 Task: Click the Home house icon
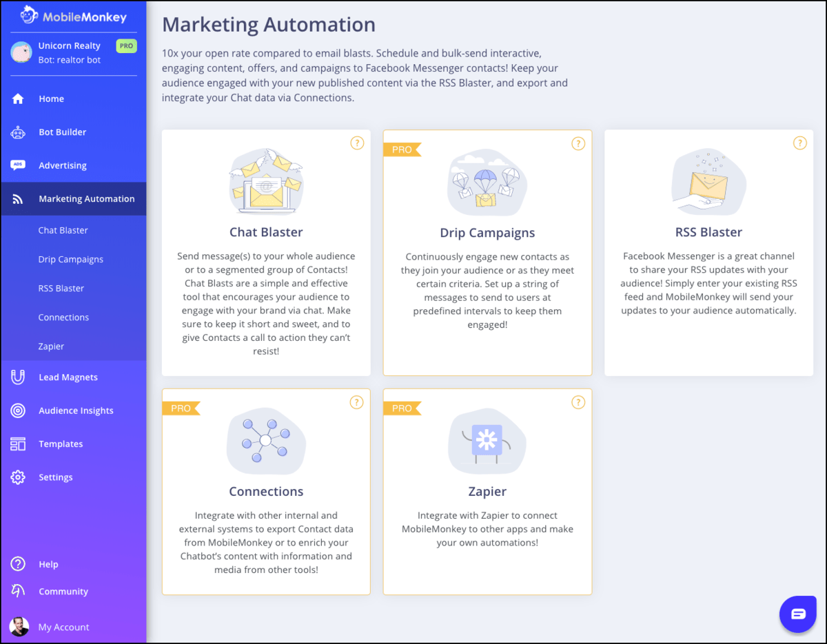tap(18, 98)
